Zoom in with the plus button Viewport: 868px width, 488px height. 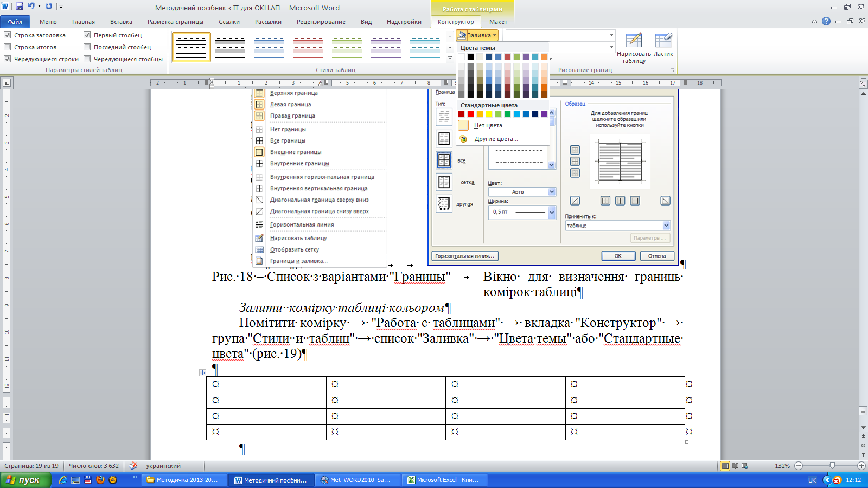(x=861, y=466)
